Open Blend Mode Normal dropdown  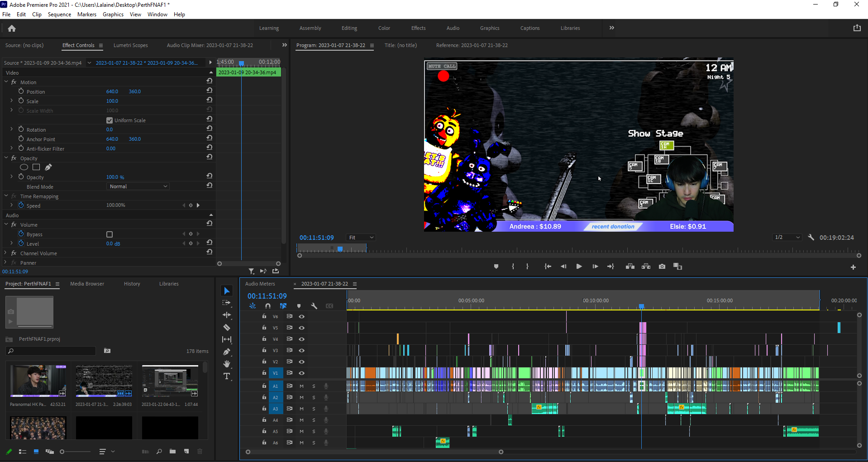coord(138,186)
